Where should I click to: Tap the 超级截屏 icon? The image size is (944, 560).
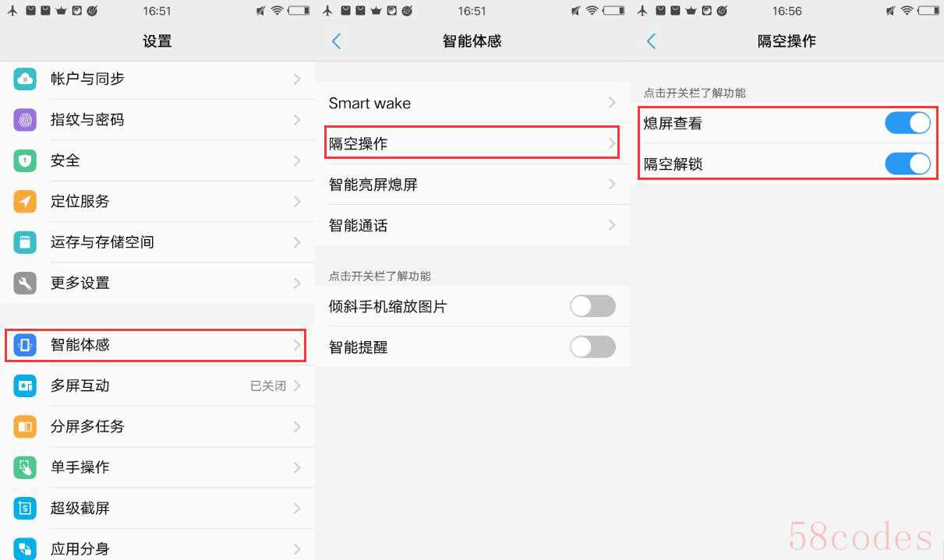click(x=25, y=508)
